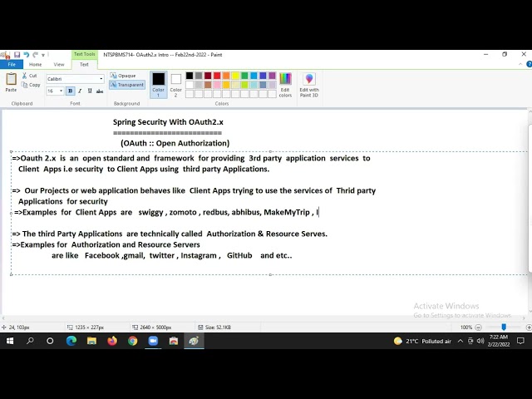Open Zoom from the taskbar
Screen dimensions: 532x399
153,341
